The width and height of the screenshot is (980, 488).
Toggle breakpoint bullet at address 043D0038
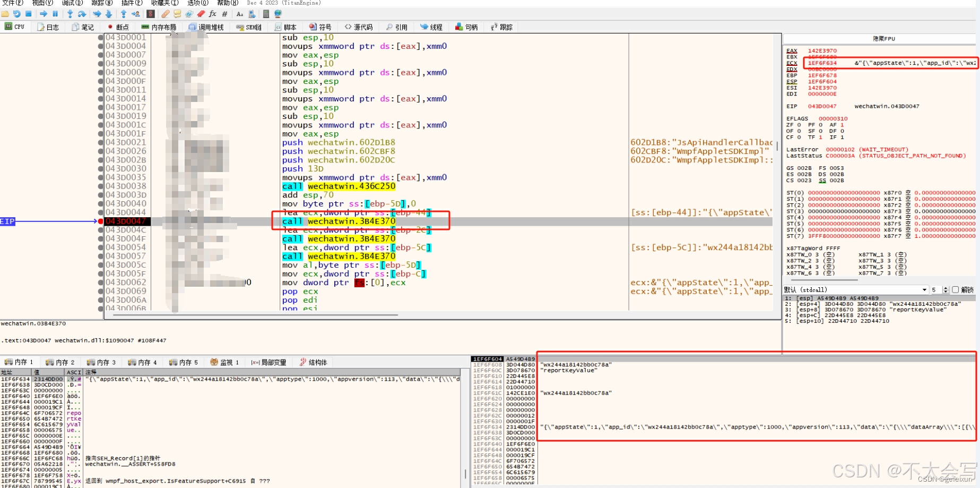[100, 186]
